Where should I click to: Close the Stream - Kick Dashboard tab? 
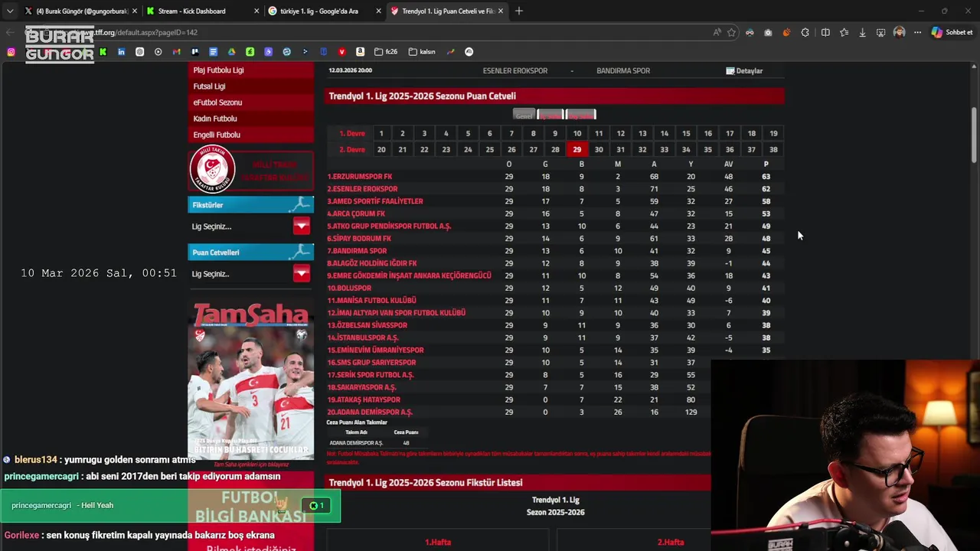click(257, 11)
